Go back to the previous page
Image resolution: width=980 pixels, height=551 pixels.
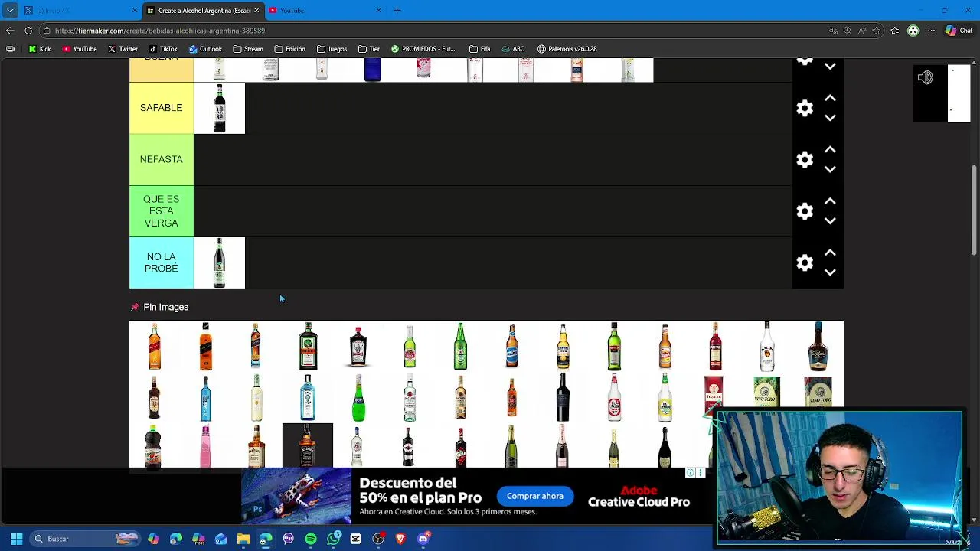[10, 31]
